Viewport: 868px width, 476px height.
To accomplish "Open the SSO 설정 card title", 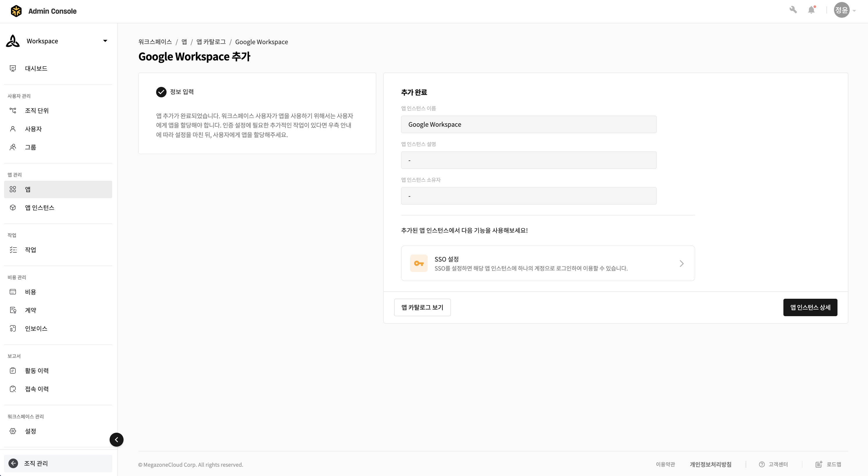I will click(446, 259).
